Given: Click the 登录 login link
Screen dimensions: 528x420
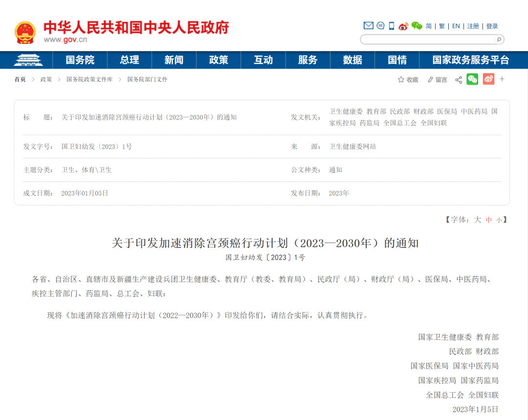Looking at the screenshot, I should (x=492, y=26).
